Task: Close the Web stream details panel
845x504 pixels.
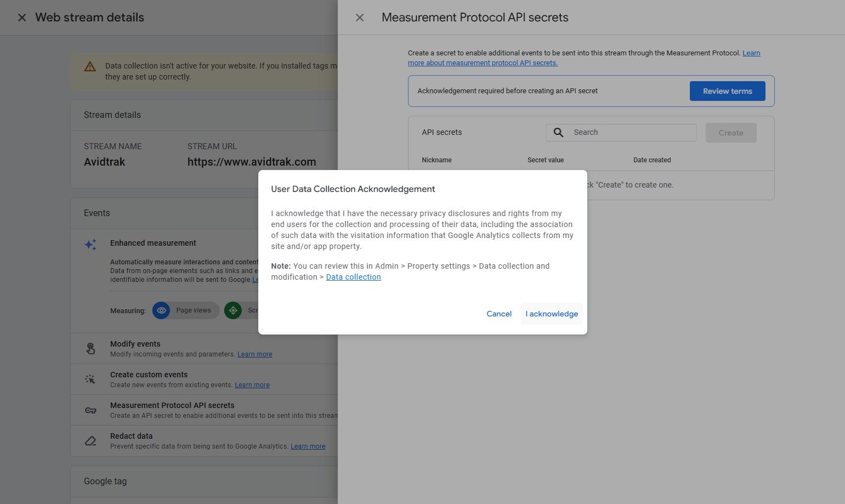Action: pos(21,17)
